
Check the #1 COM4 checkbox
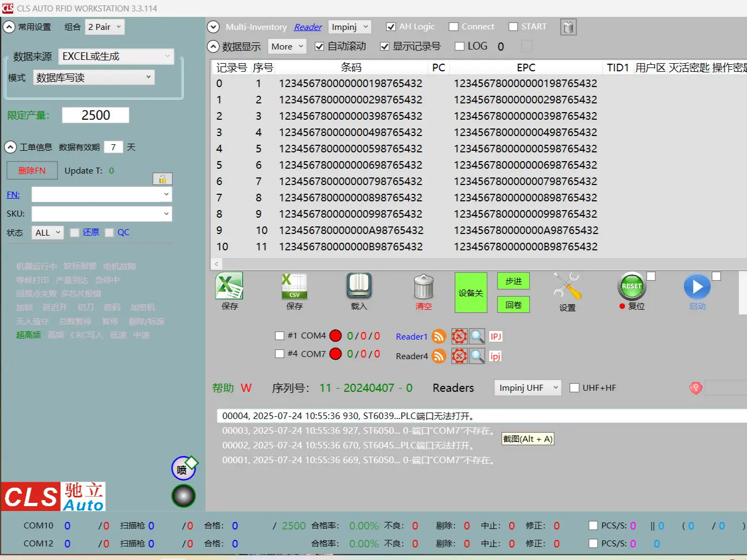click(x=280, y=336)
